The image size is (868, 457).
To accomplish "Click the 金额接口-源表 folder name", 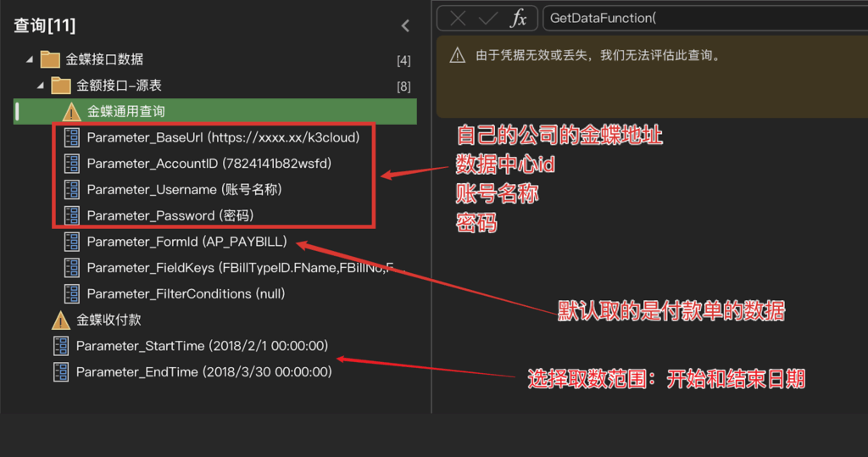I will (x=119, y=86).
